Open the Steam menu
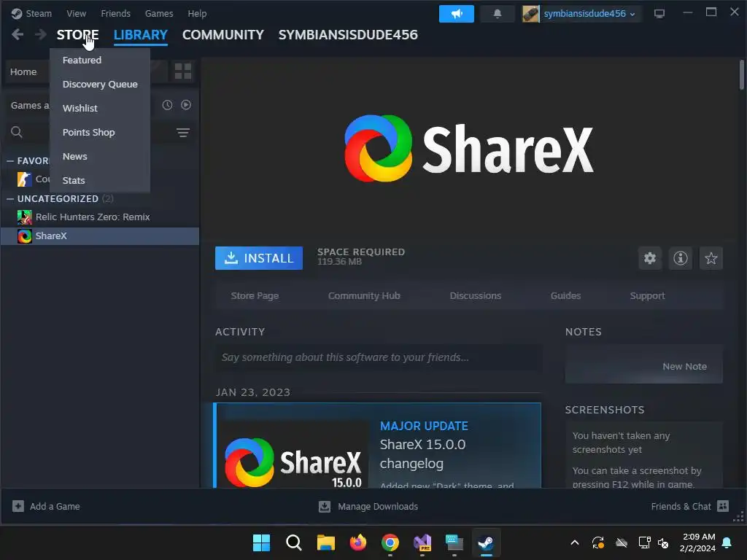This screenshot has width=747, height=560. pos(39,13)
